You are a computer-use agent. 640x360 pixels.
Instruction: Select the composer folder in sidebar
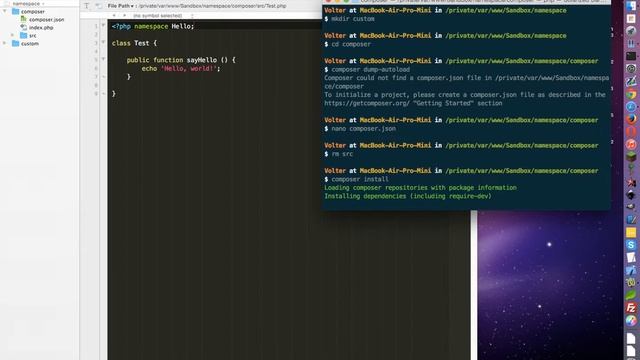point(33,11)
